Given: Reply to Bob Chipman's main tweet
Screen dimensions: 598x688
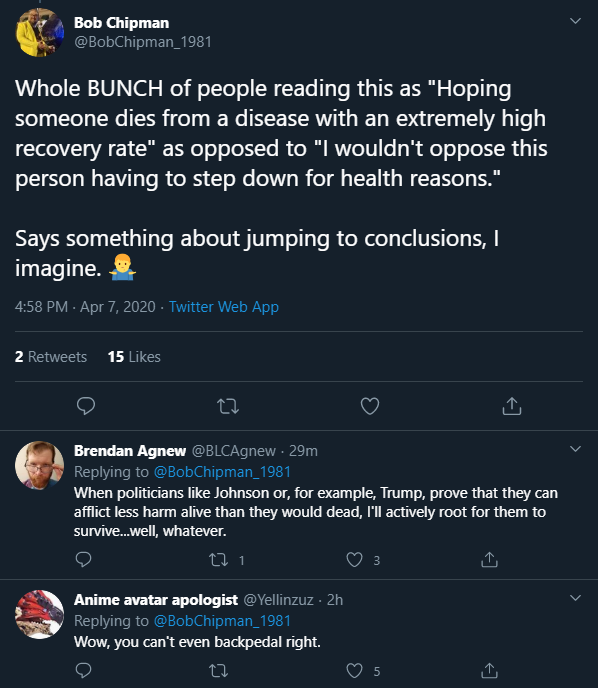Looking at the screenshot, I should click(86, 406).
